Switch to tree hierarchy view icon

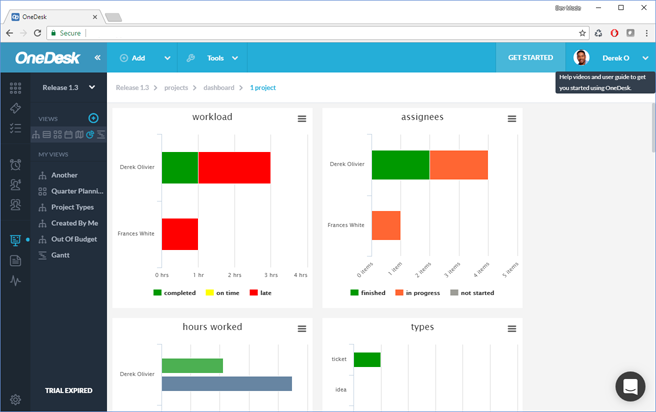(x=36, y=135)
